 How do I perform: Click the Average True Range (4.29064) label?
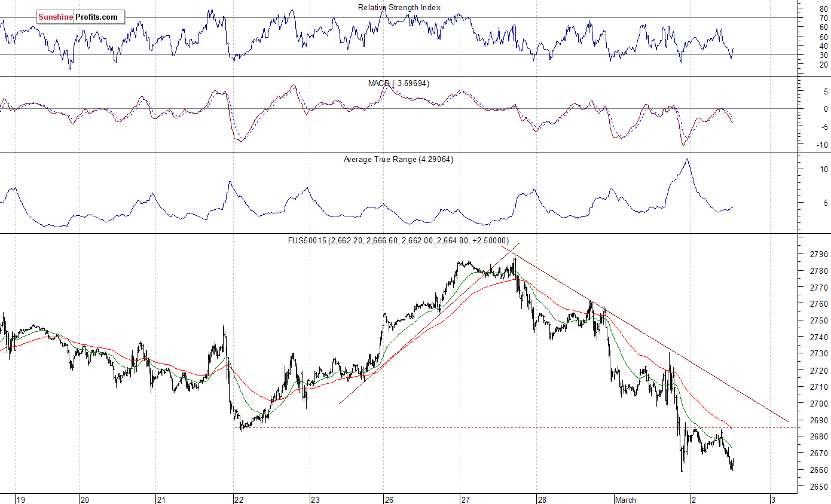(x=398, y=160)
